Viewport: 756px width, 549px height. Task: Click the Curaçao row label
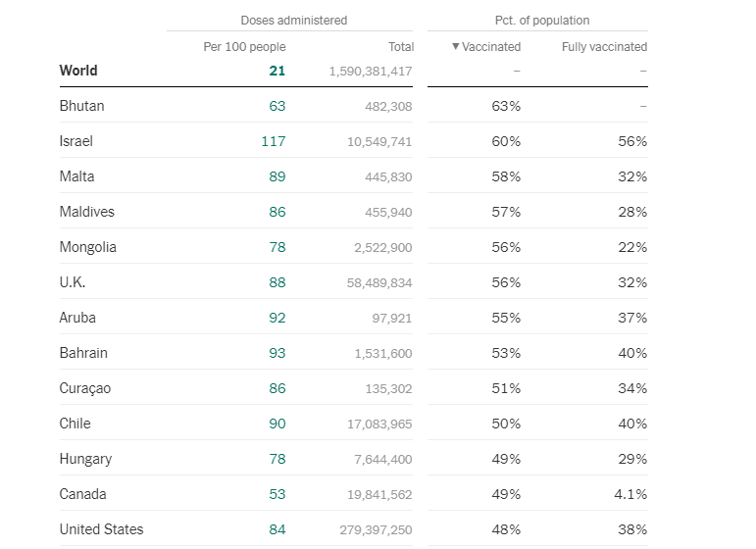(85, 388)
